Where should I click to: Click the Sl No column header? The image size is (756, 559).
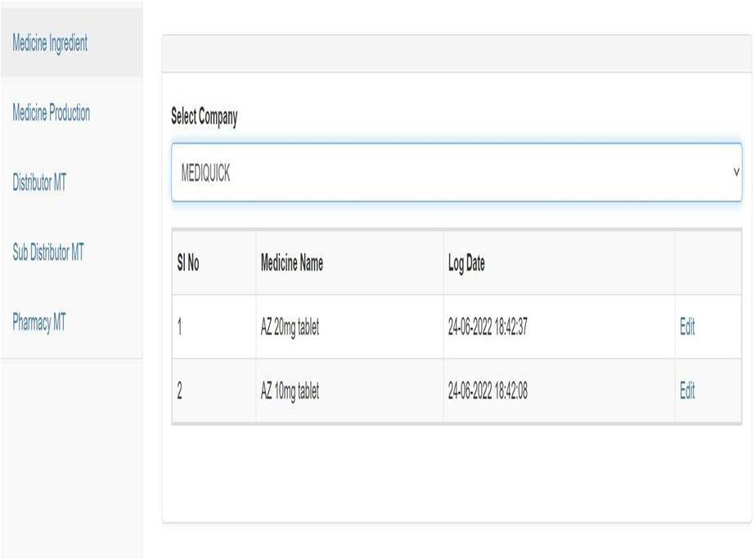tap(188, 263)
